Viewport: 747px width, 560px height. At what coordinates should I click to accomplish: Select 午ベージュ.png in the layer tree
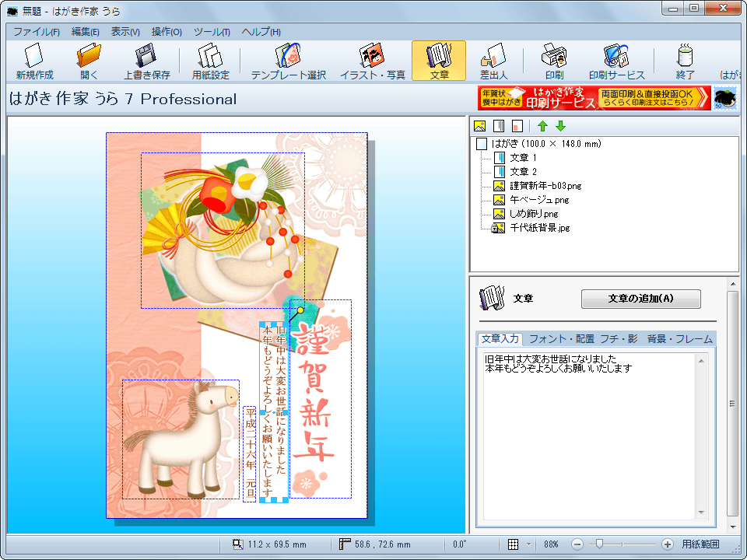click(x=538, y=200)
